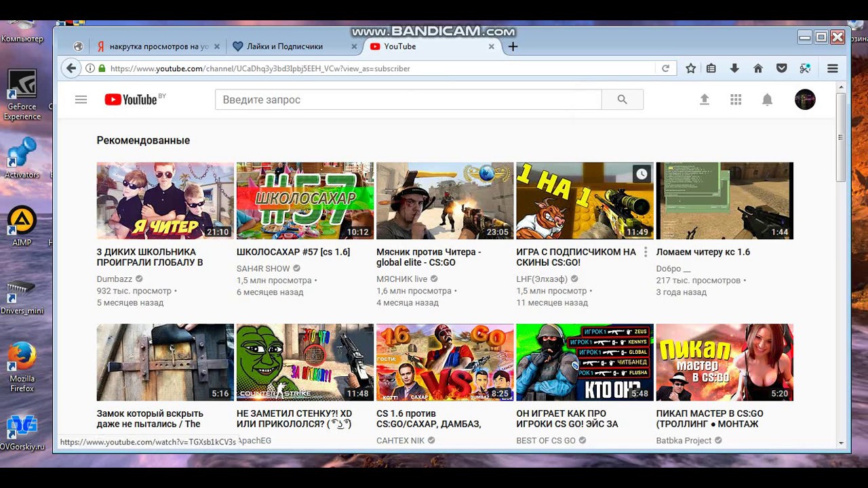The image size is (868, 488).
Task: Open BEST OF CS GO channel link
Action: [546, 441]
